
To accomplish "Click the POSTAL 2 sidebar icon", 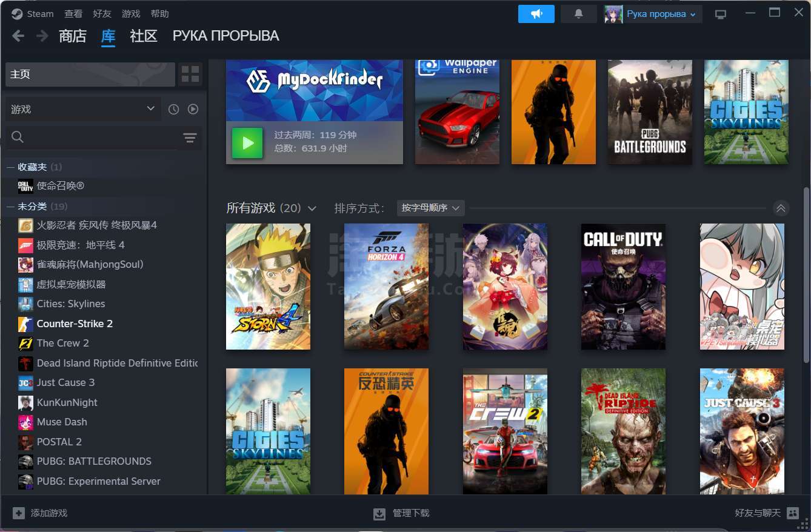I will 25,442.
